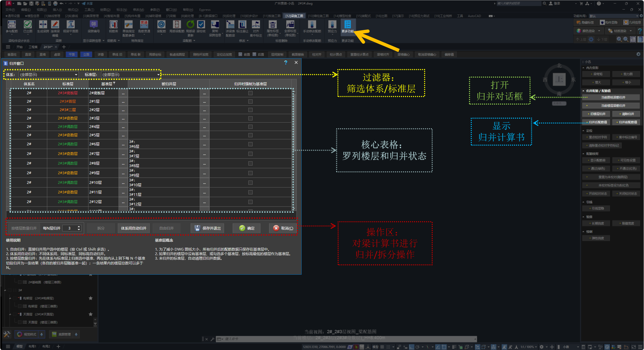Open 连续梁编辑 pencil icon

[x=55, y=25]
